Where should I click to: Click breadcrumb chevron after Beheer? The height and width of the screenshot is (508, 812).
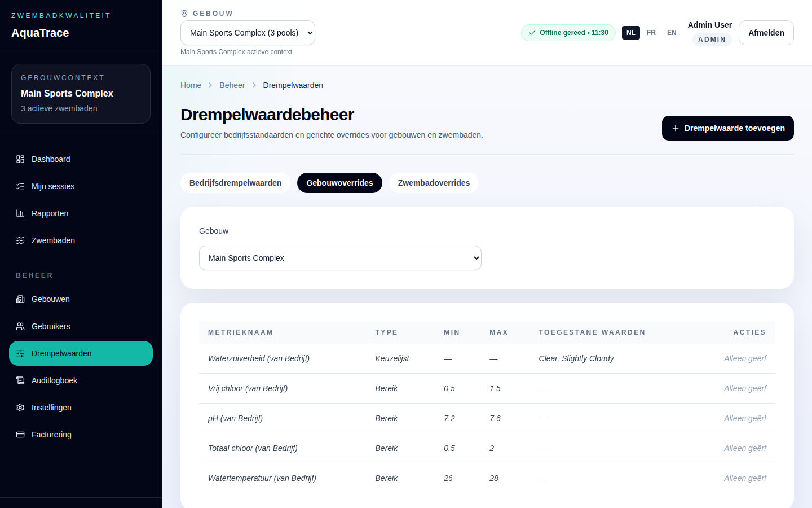[254, 85]
